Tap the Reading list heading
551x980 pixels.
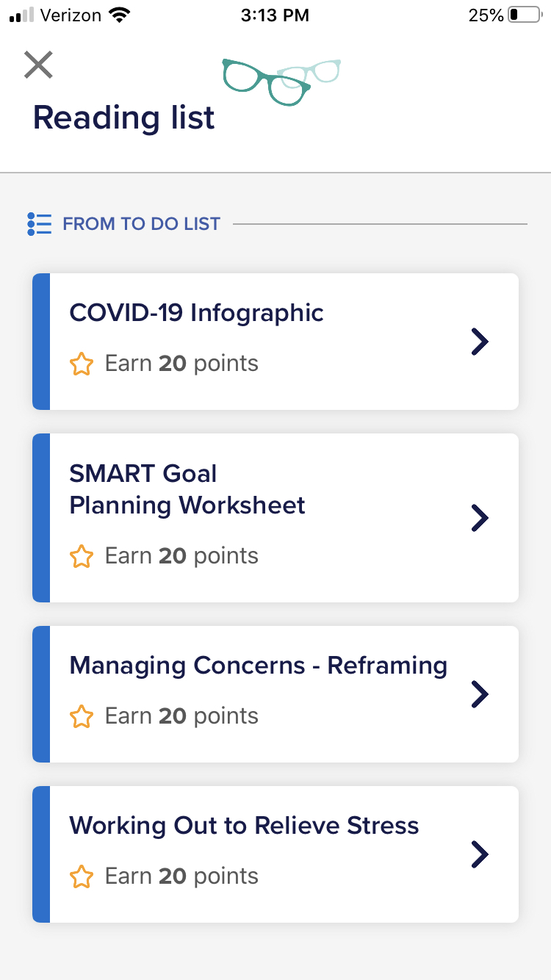tap(124, 118)
